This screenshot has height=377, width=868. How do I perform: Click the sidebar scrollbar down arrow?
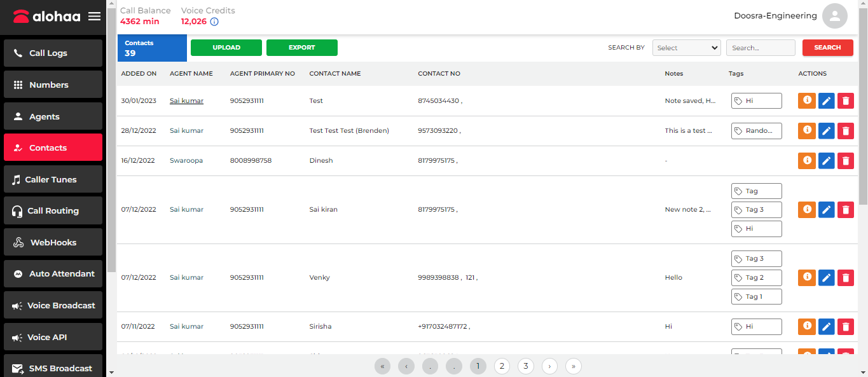tap(111, 372)
